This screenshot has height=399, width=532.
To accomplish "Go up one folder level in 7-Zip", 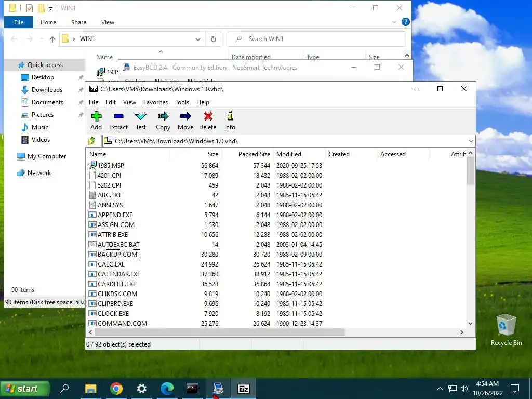I will 92,141.
